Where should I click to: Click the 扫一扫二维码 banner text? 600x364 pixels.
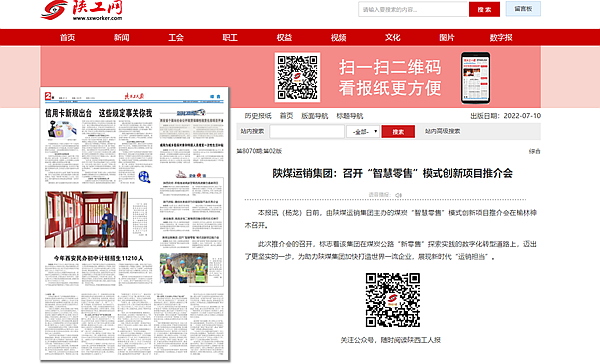(x=390, y=67)
